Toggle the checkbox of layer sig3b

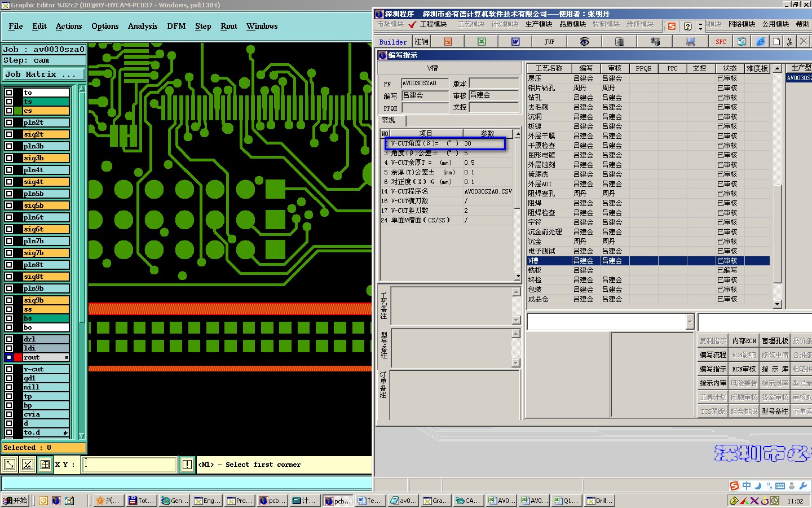tap(9, 158)
